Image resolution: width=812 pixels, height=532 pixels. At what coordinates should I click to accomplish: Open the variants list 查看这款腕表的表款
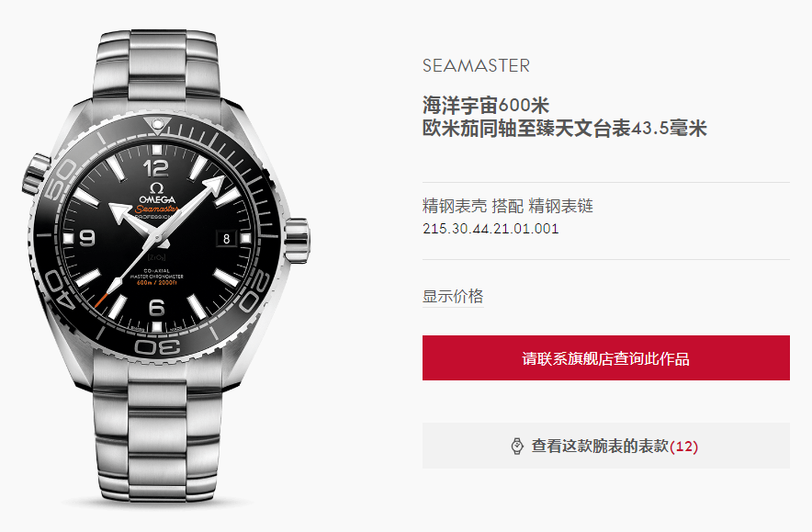click(x=606, y=446)
